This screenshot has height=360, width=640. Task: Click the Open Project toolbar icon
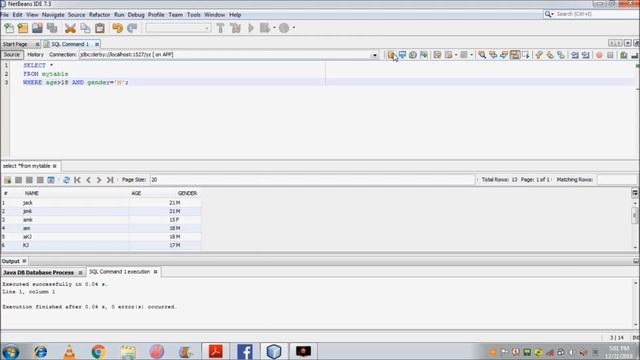(x=37, y=28)
